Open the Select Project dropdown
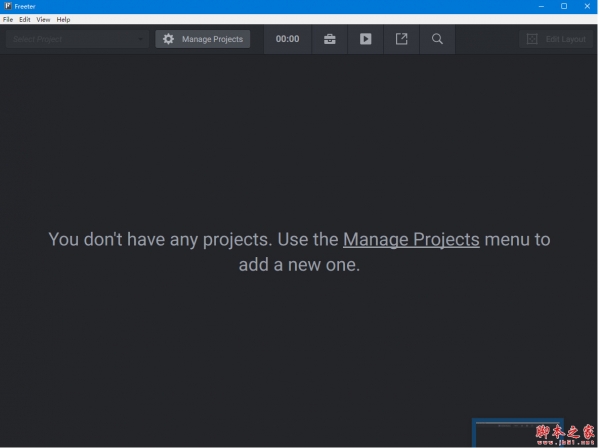Image resolution: width=600 pixels, height=448 pixels. [75, 39]
